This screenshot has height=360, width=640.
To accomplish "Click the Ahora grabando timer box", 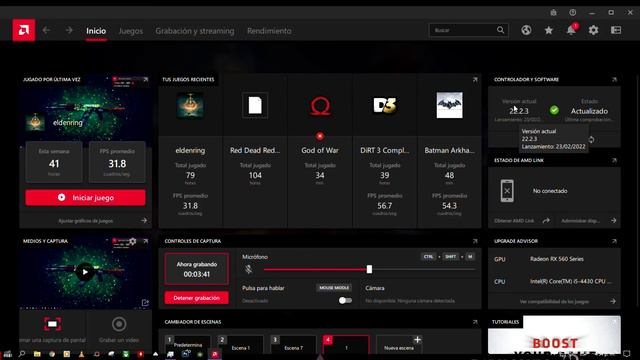I will 196,269.
